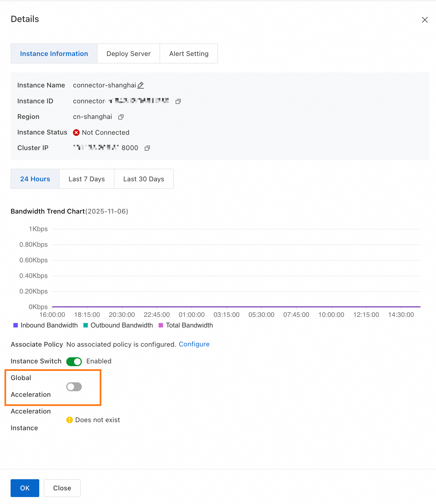The width and height of the screenshot is (436, 504).
Task: Copy the cn-shanghai region value
Action: (121, 117)
